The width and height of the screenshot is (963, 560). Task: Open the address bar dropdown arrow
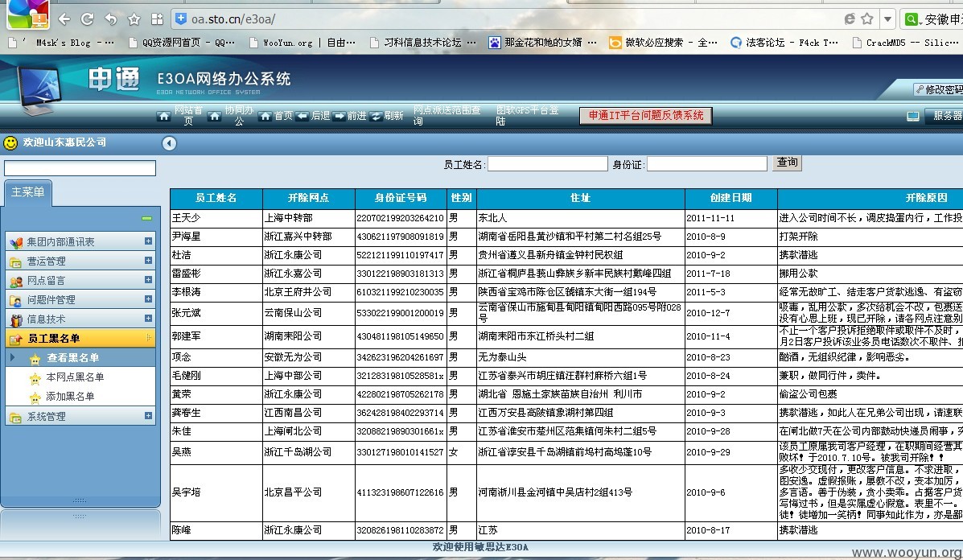[887, 19]
